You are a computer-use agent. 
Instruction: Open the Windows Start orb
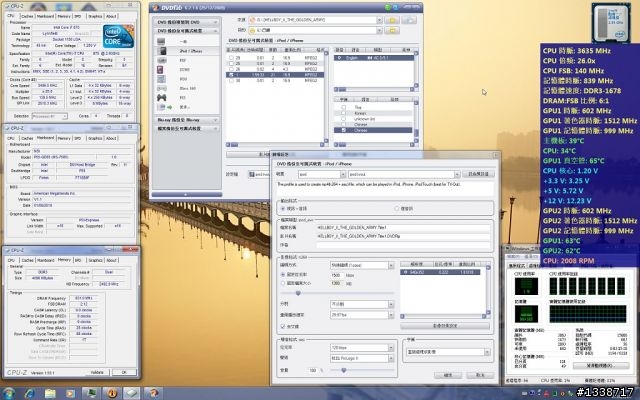pos(9,393)
